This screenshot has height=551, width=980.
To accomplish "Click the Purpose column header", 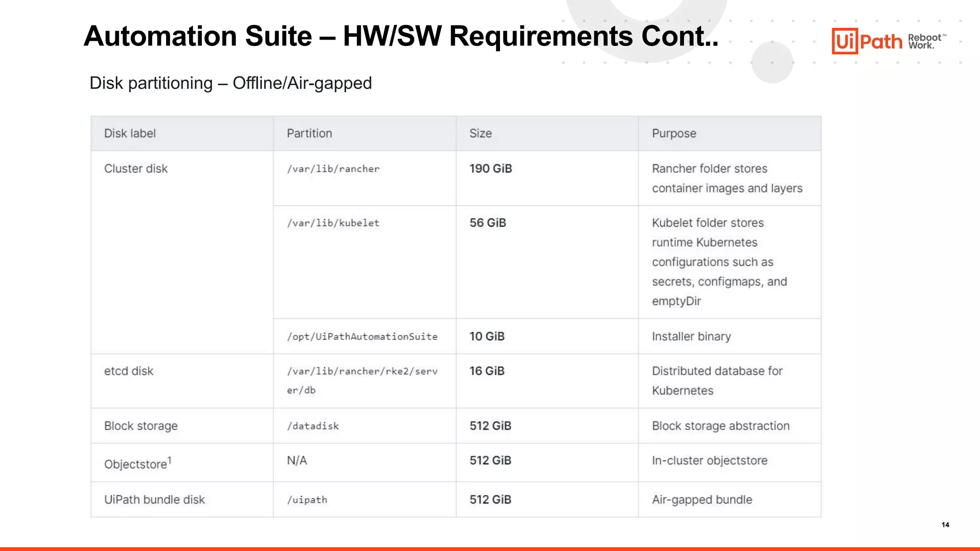I will [x=674, y=133].
